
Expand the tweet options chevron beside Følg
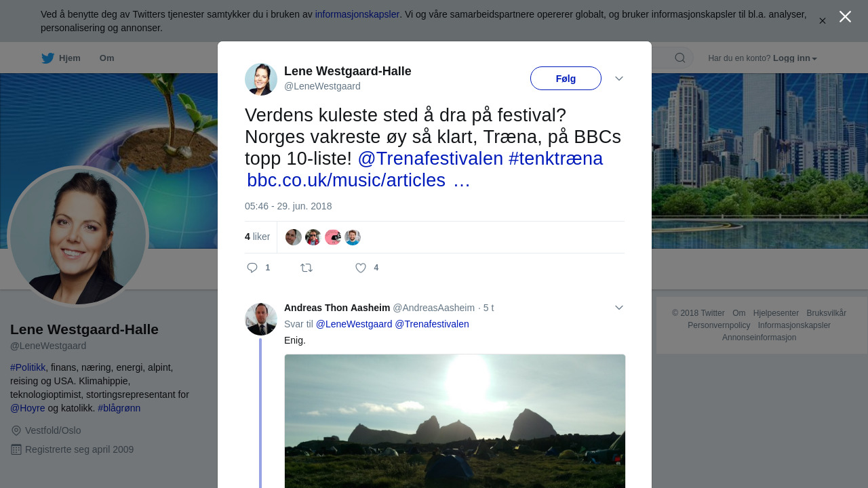[619, 79]
